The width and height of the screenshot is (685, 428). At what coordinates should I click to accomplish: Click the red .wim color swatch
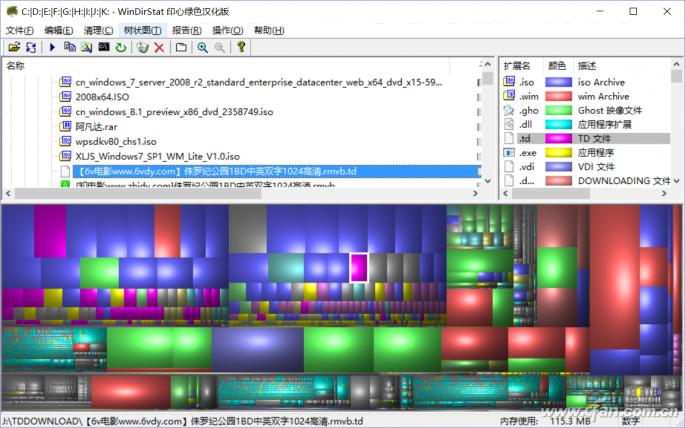tap(559, 96)
